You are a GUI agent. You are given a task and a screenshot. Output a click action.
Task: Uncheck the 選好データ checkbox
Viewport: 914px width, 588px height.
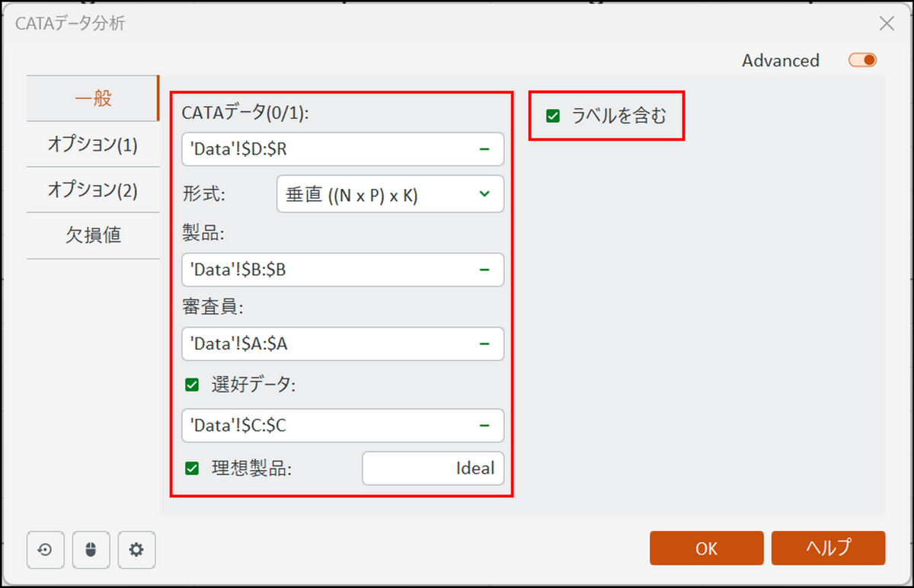[192, 385]
